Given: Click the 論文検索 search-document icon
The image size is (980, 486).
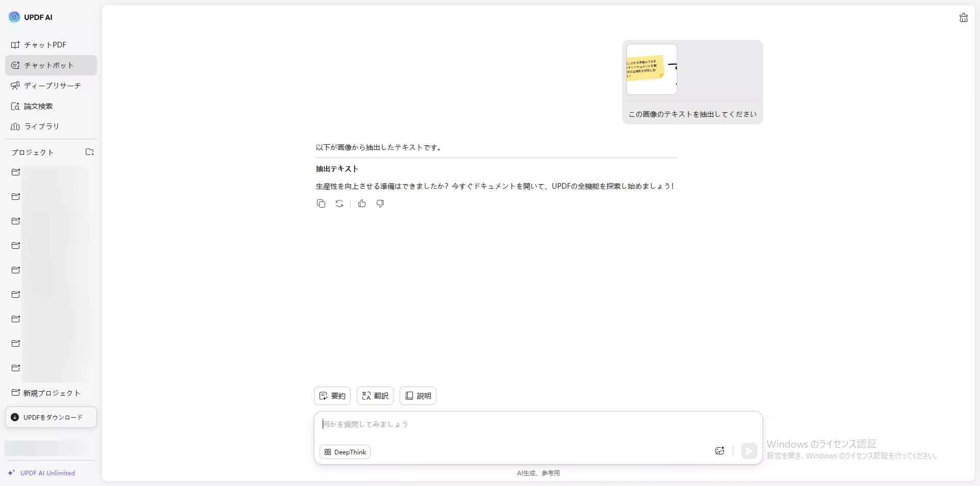Looking at the screenshot, I should pyautogui.click(x=15, y=106).
